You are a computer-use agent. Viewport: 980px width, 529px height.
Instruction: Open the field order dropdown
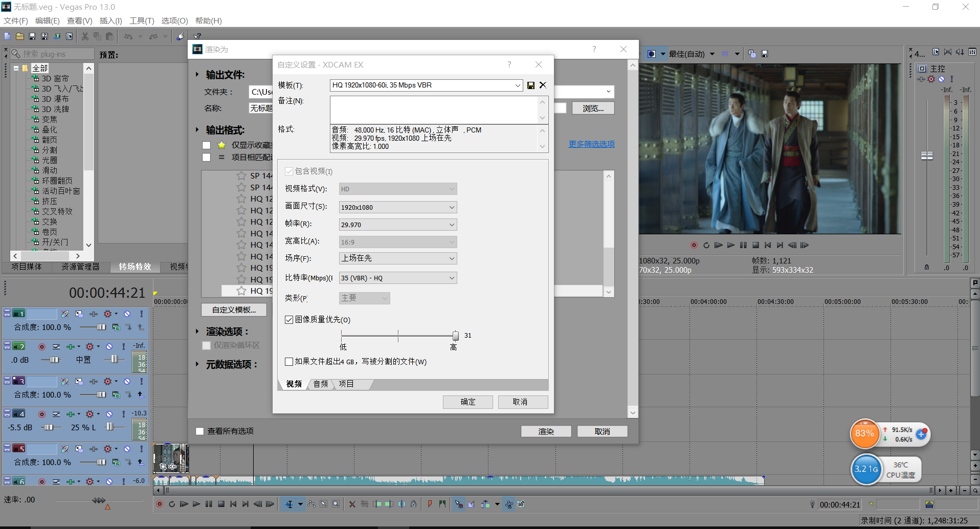[398, 258]
